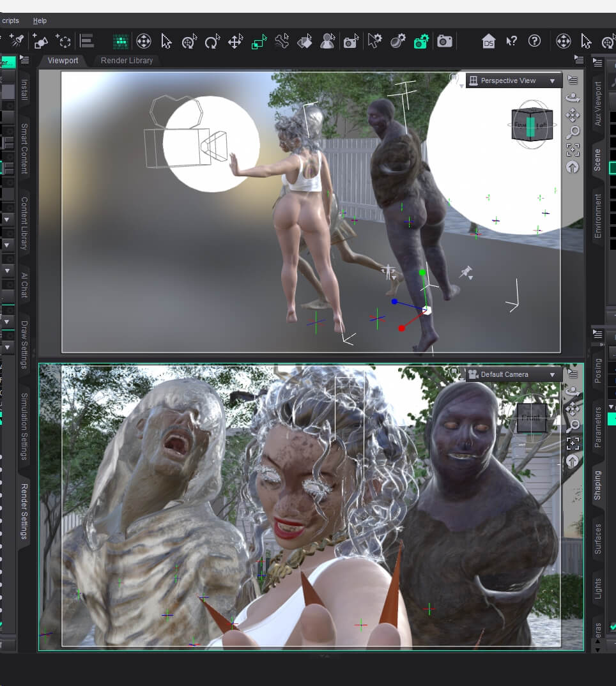Click Pan control in Default Camera viewport

pyautogui.click(x=573, y=409)
